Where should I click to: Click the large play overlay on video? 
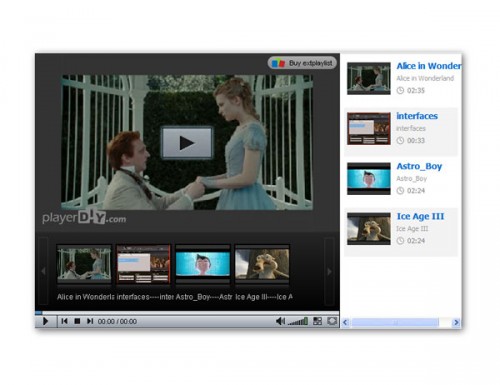point(187,143)
